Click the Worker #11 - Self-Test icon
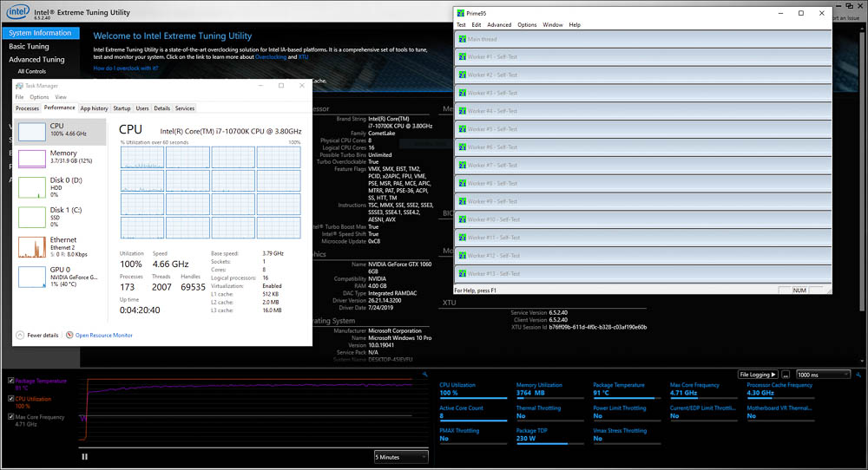The width and height of the screenshot is (868, 470). pyautogui.click(x=463, y=238)
